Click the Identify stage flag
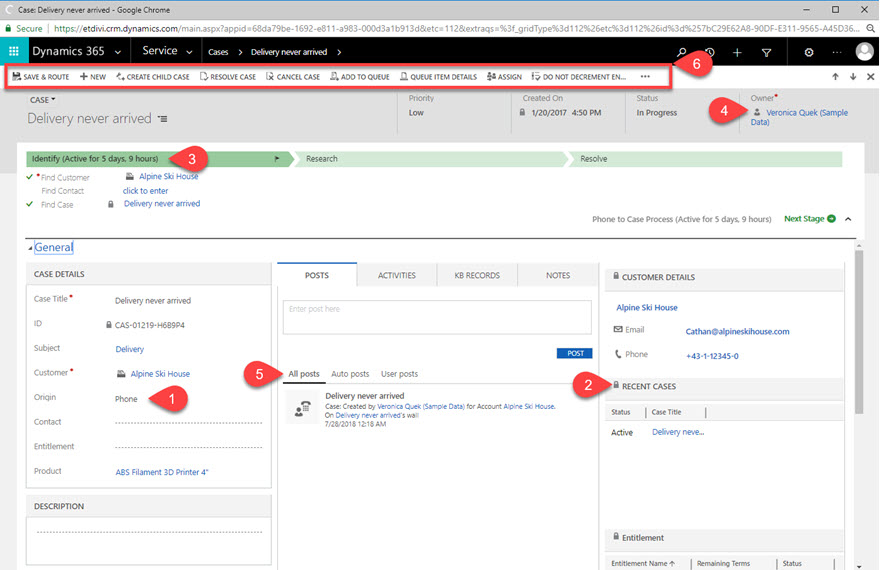 pyautogui.click(x=277, y=159)
